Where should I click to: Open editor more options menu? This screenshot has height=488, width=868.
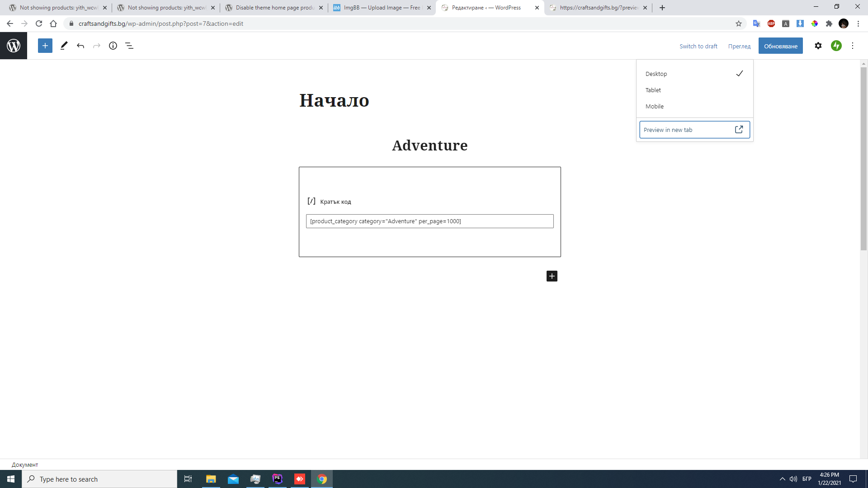(x=853, y=46)
